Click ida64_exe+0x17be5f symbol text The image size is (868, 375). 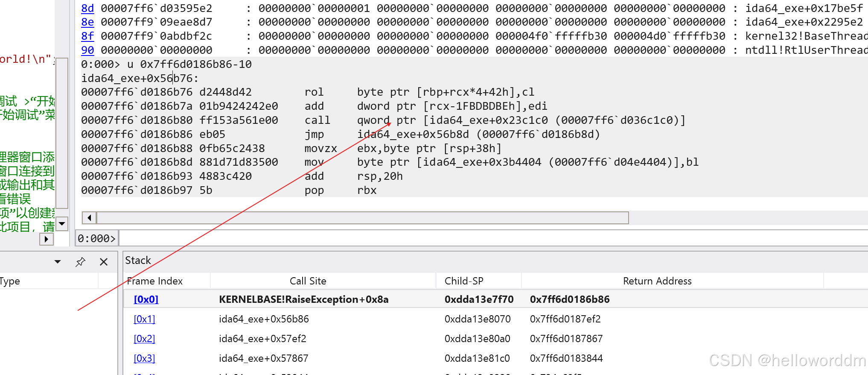point(804,8)
